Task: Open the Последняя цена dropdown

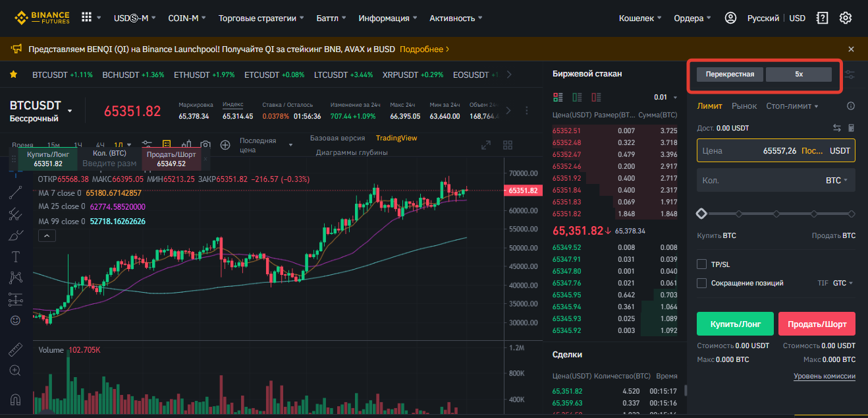Action: pyautogui.click(x=267, y=145)
